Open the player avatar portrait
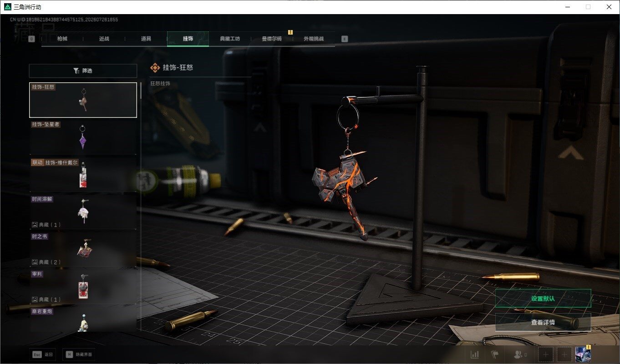This screenshot has width=620, height=364. (583, 354)
